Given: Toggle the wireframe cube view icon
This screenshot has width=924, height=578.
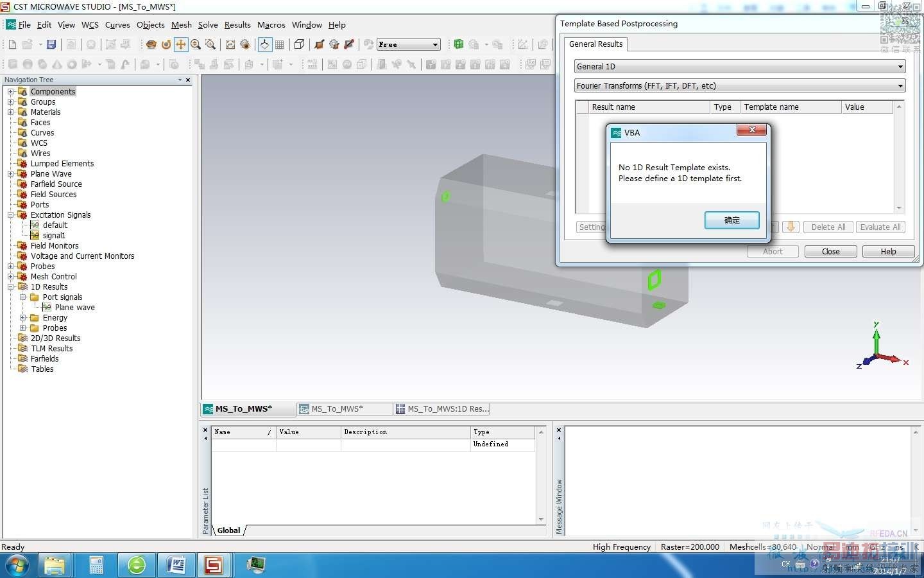Looking at the screenshot, I should click(x=299, y=44).
